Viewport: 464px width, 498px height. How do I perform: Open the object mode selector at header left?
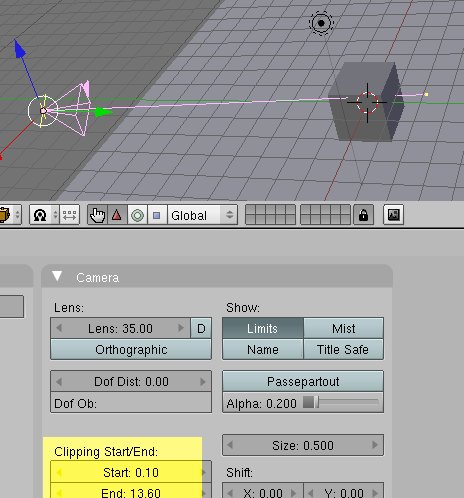pyautogui.click(x=10, y=215)
